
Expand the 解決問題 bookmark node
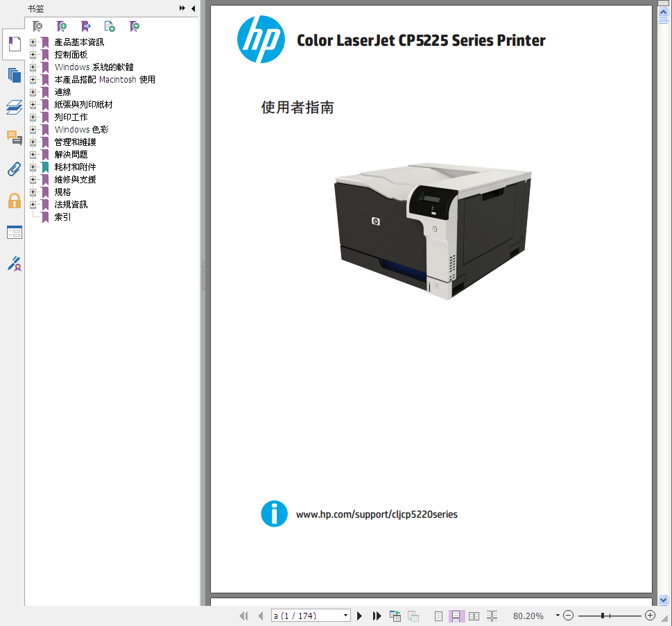(x=33, y=154)
